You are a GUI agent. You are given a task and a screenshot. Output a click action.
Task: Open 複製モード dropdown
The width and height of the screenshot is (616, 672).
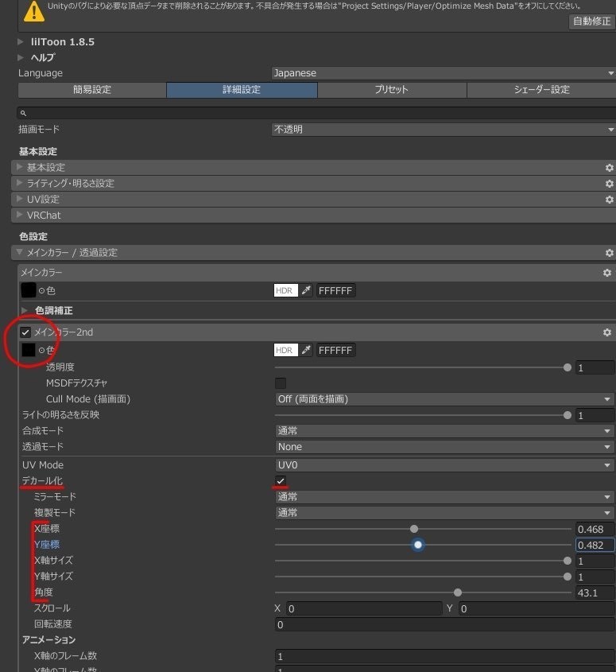coord(444,513)
